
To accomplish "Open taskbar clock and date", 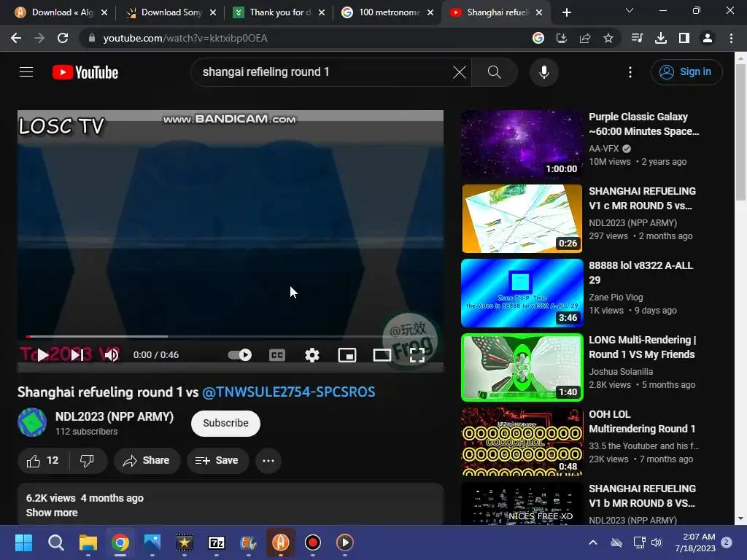I will coord(695,542).
